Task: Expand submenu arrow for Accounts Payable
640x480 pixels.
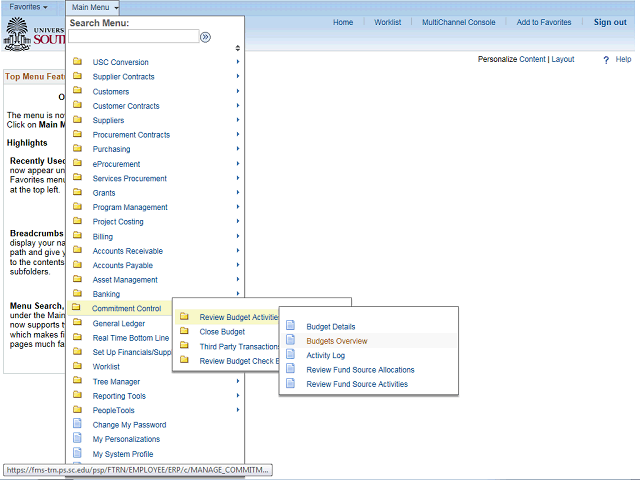Action: 238,265
